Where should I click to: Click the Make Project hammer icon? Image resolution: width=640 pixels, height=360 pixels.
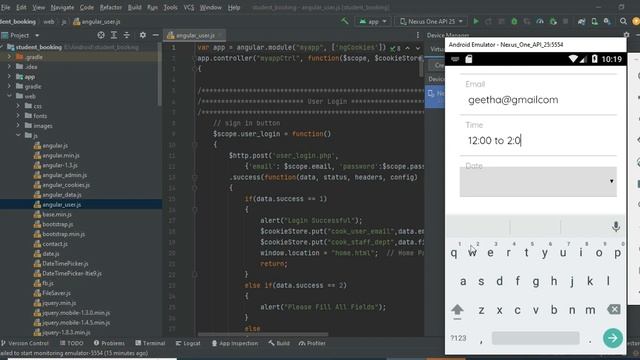[x=345, y=21]
